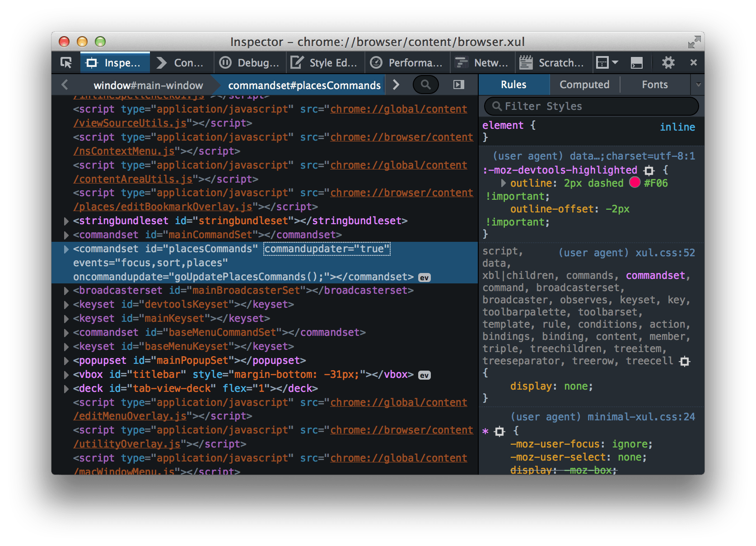
Task: Expand the mainCommandSet tree node
Action: click(x=65, y=235)
